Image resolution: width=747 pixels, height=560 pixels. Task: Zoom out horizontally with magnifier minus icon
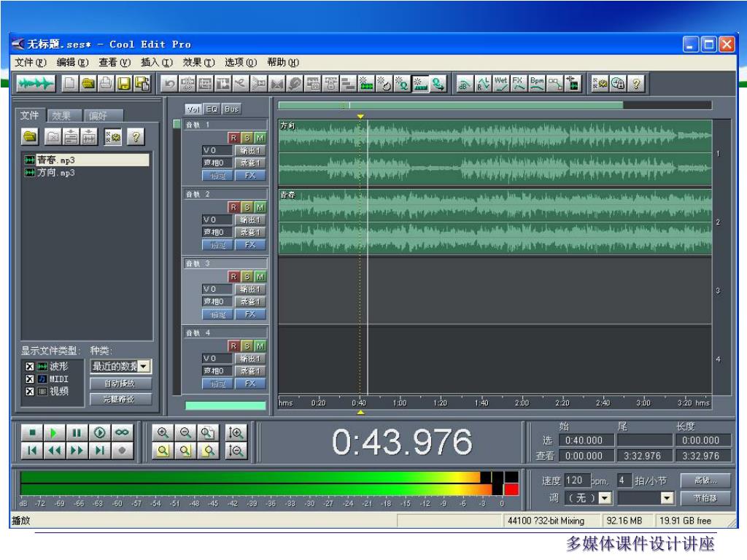coord(186,433)
